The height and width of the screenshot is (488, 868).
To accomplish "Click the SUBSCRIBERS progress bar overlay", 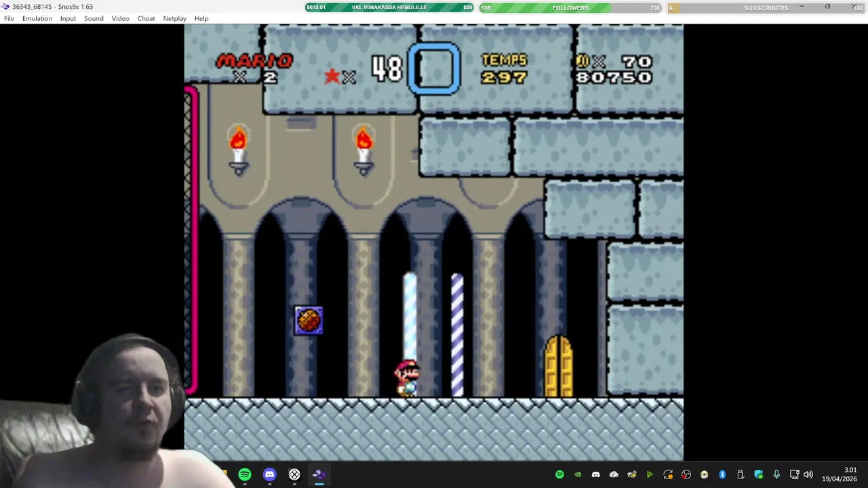I will point(766,7).
